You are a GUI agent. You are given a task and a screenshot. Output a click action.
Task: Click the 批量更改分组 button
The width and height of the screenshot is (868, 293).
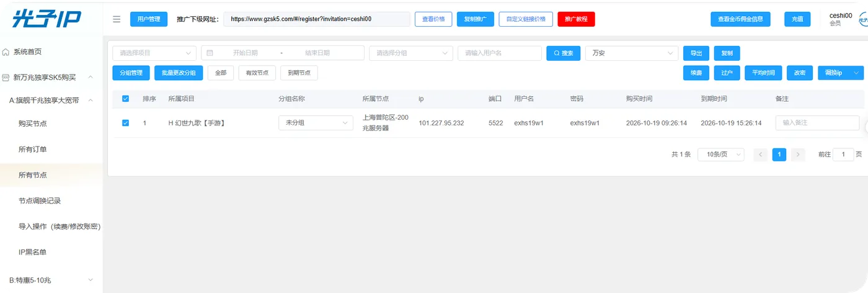[x=179, y=73]
